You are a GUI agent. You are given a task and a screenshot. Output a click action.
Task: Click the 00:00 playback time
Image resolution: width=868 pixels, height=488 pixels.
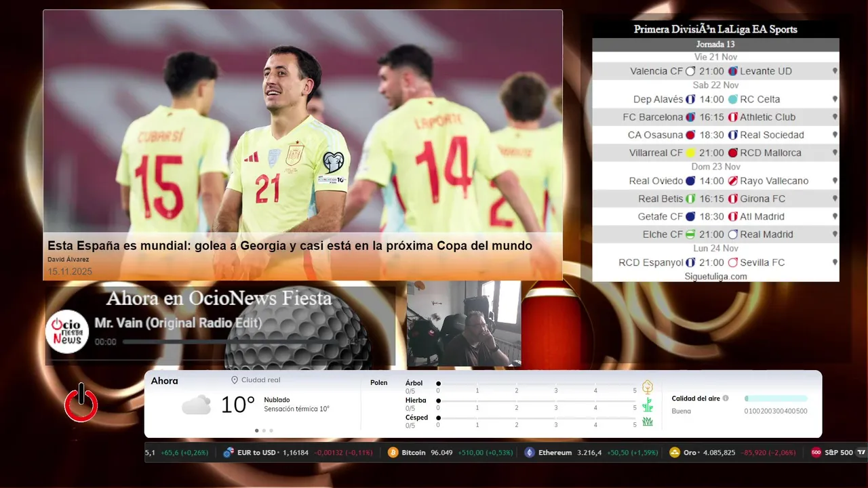pos(106,342)
